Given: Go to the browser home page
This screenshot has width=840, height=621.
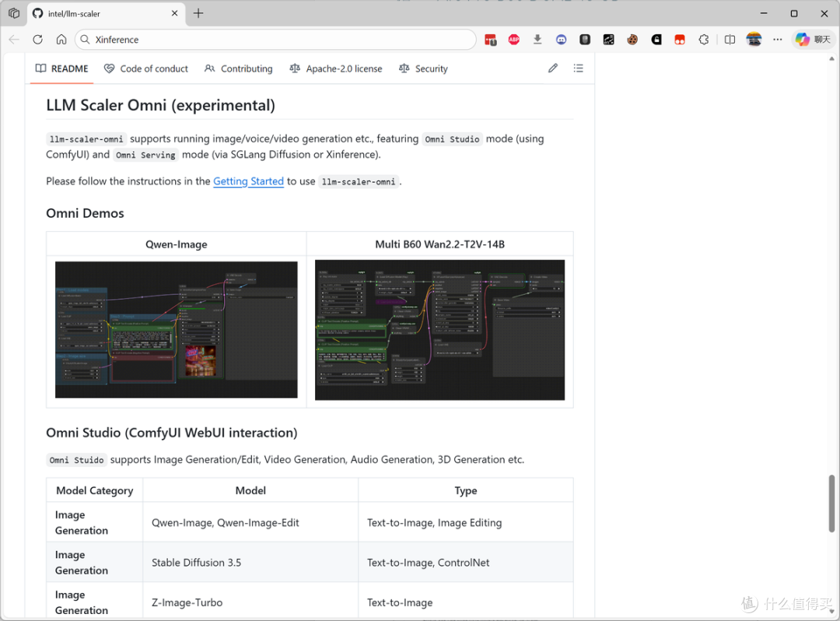Looking at the screenshot, I should (x=61, y=40).
